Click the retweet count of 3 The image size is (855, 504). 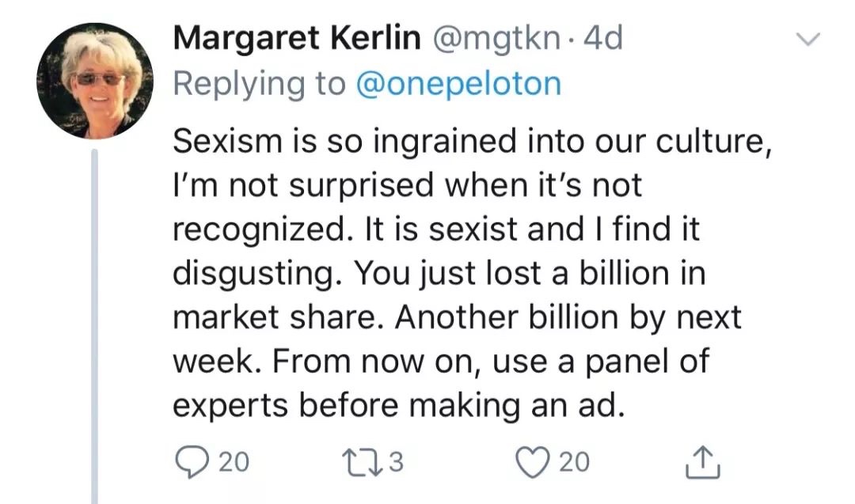(x=397, y=462)
